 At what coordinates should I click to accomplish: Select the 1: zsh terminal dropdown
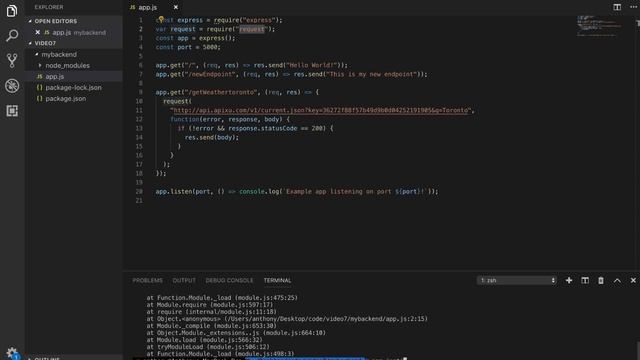click(517, 280)
